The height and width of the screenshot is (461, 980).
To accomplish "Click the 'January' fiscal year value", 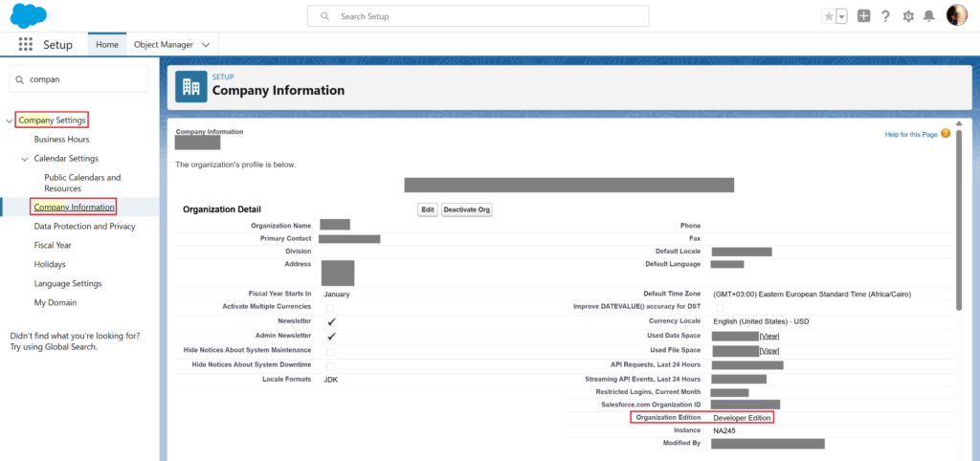I will tap(337, 294).
